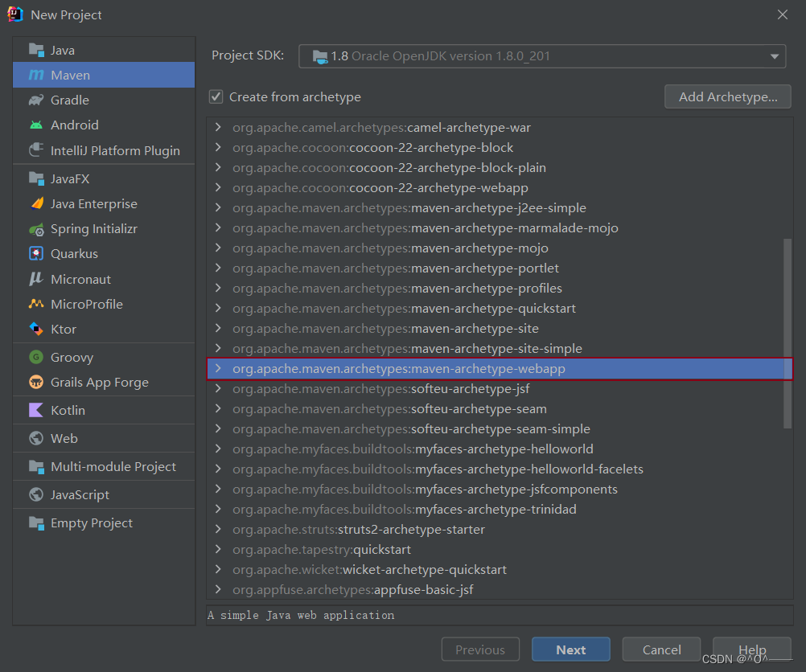The width and height of the screenshot is (806, 672).
Task: Click the SDK folder icon in dropdown
Action: click(x=319, y=56)
